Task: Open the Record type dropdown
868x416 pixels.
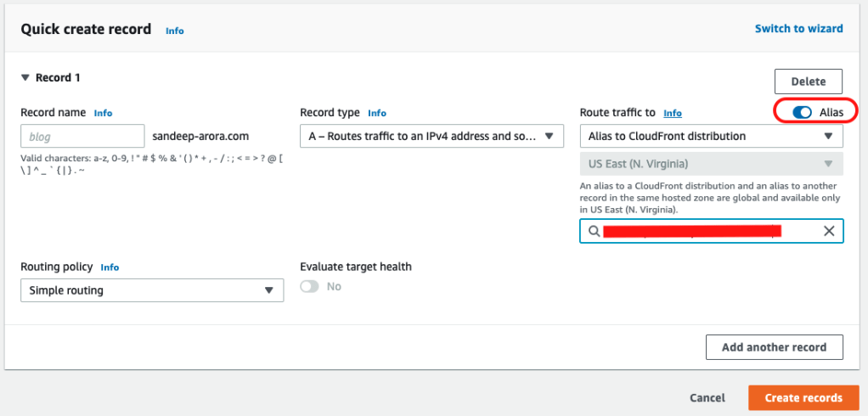Action: coord(431,136)
